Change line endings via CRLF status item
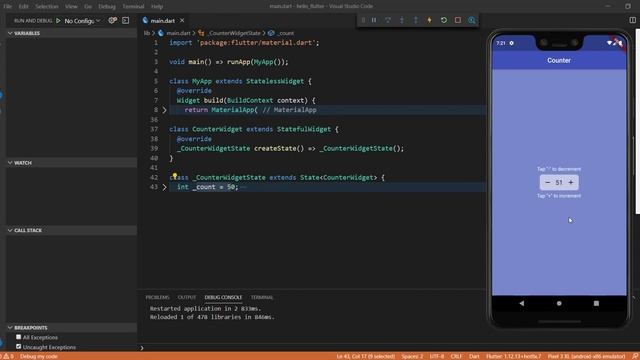The height and width of the screenshot is (360, 640). pos(456,356)
